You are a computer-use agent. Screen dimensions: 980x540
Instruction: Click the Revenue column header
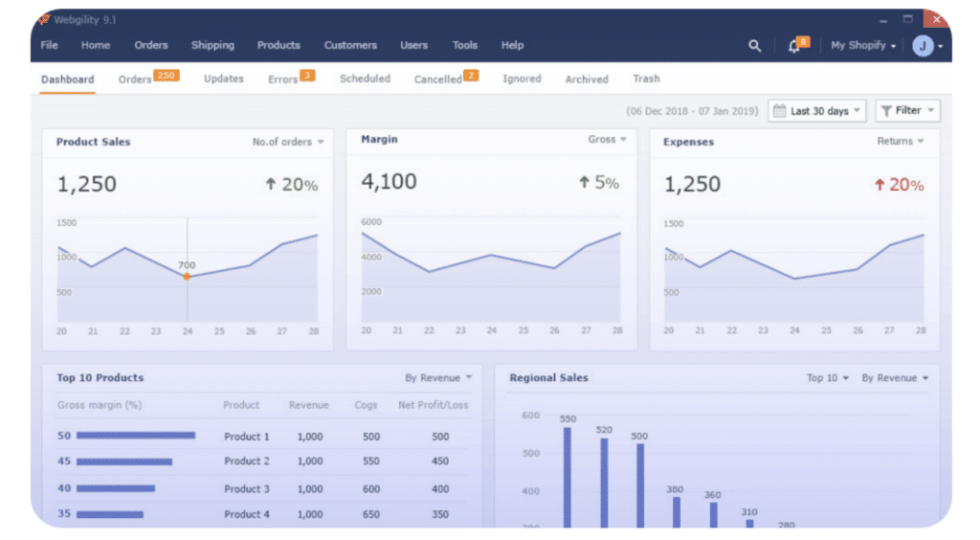click(309, 405)
